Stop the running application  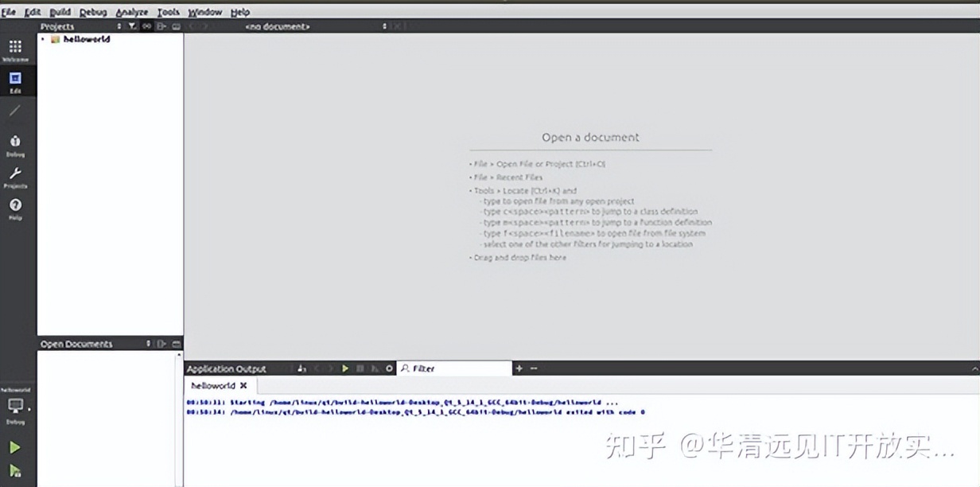pyautogui.click(x=360, y=368)
